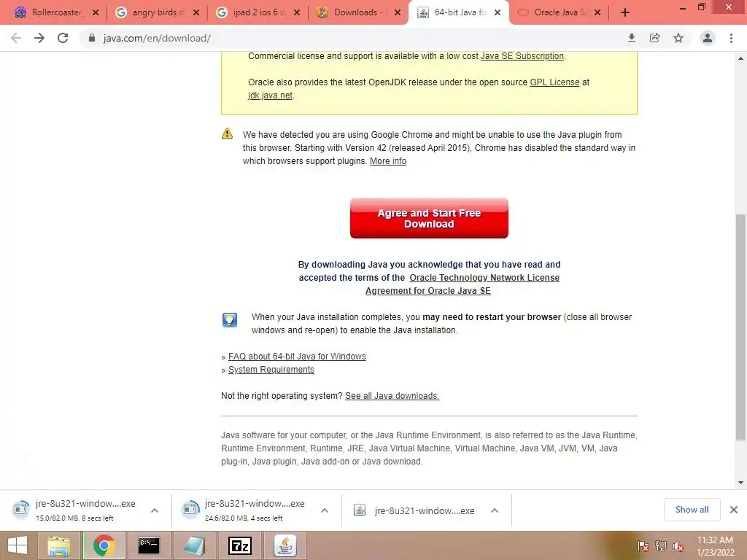Image resolution: width=747 pixels, height=560 pixels.
Task: Close the angry birds tab
Action: (x=196, y=12)
